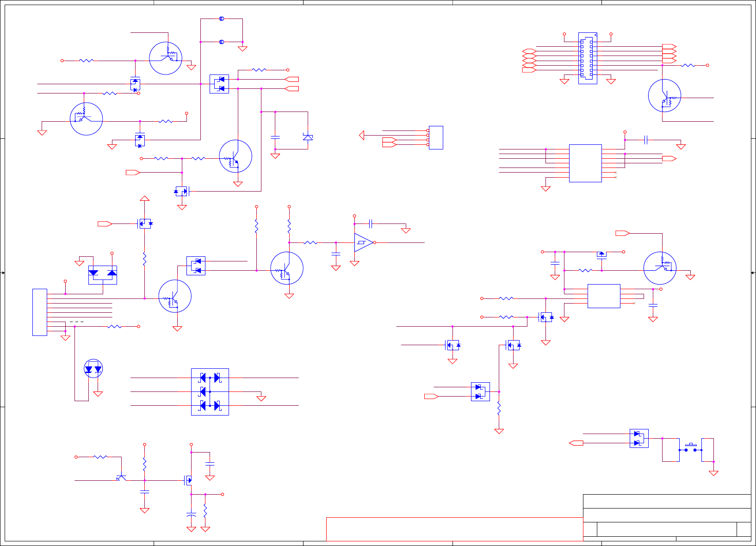Screen dimensions: 756x546
Task: Click the title block at the bottom right
Action: tap(667, 517)
